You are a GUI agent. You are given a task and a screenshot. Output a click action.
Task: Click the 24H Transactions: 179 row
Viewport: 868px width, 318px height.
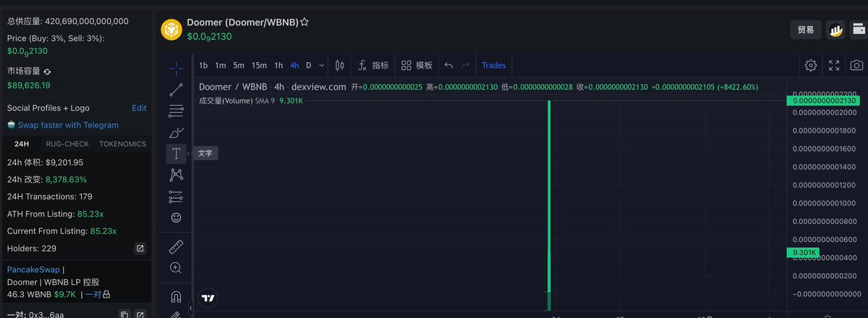tap(50, 196)
